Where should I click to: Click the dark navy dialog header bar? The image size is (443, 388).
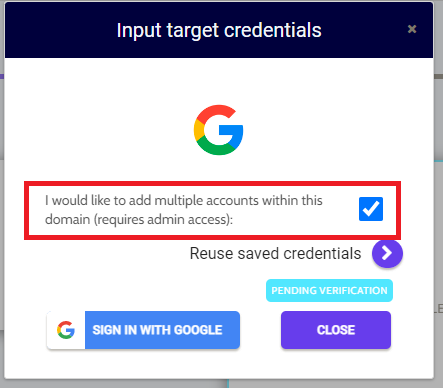click(x=219, y=30)
